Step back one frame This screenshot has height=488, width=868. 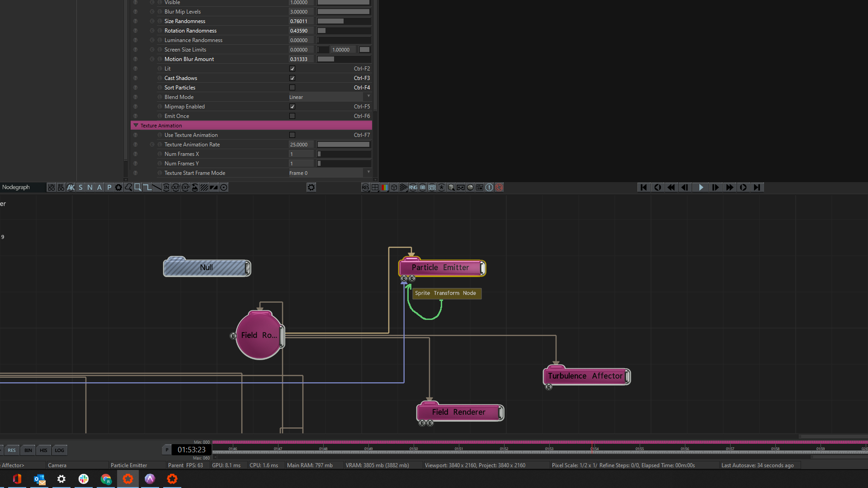(685, 188)
